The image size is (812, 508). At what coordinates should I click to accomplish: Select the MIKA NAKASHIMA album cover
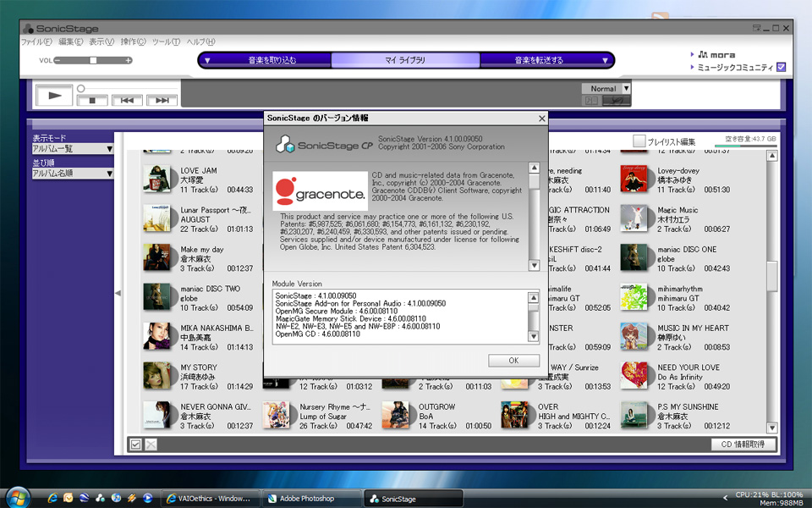[156, 336]
